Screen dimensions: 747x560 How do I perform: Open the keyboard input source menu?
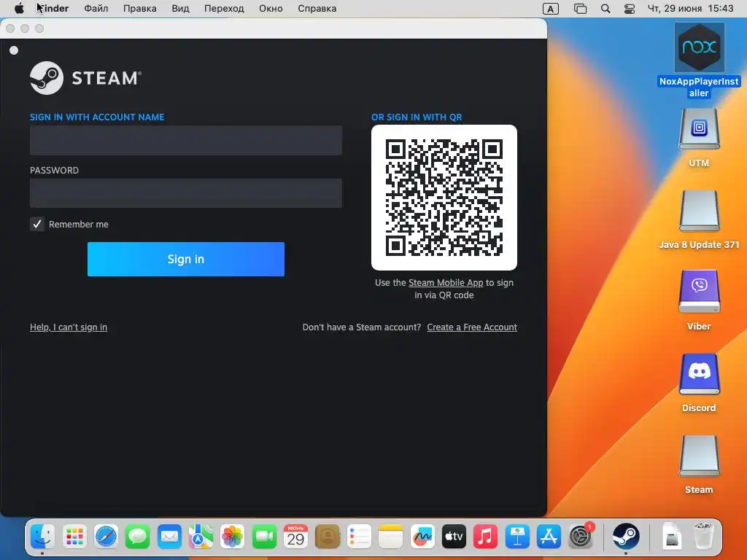tap(551, 9)
